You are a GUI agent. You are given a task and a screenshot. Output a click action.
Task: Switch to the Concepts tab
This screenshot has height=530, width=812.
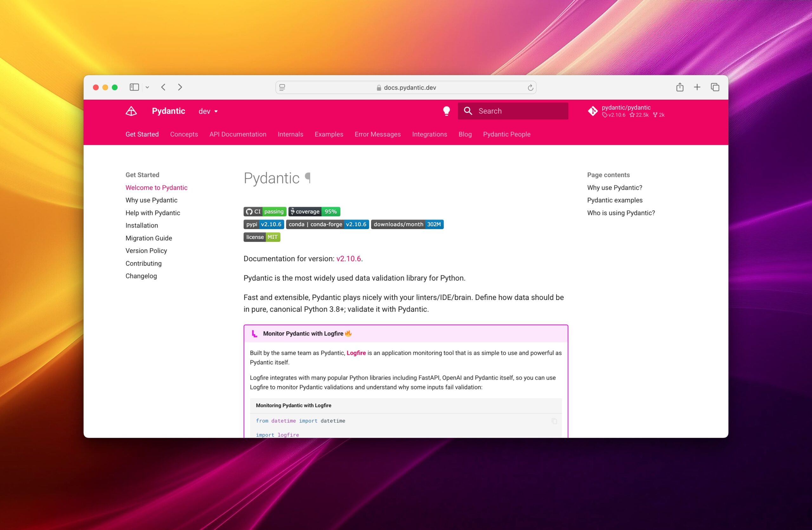point(184,134)
